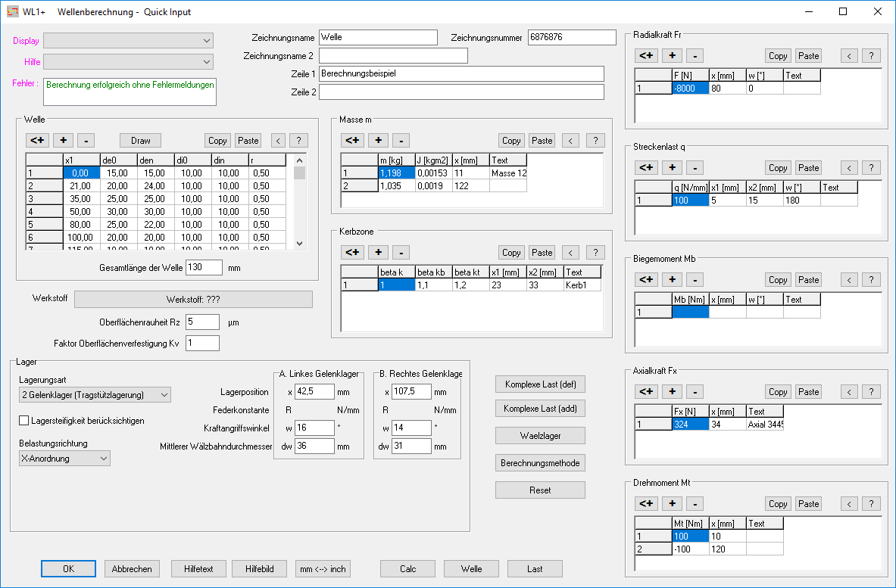
Task: Click the '?' help button in Radialkraft Fr
Action: click(x=871, y=55)
